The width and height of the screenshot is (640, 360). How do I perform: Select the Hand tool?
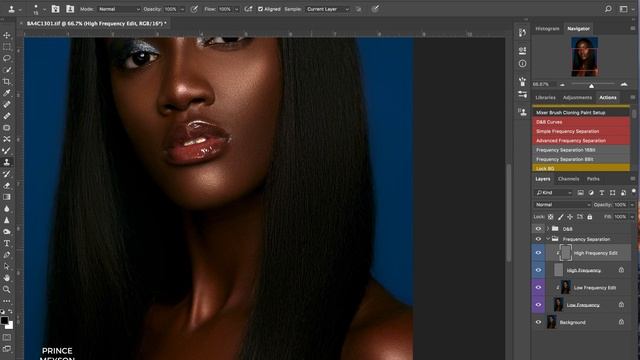coord(7,278)
